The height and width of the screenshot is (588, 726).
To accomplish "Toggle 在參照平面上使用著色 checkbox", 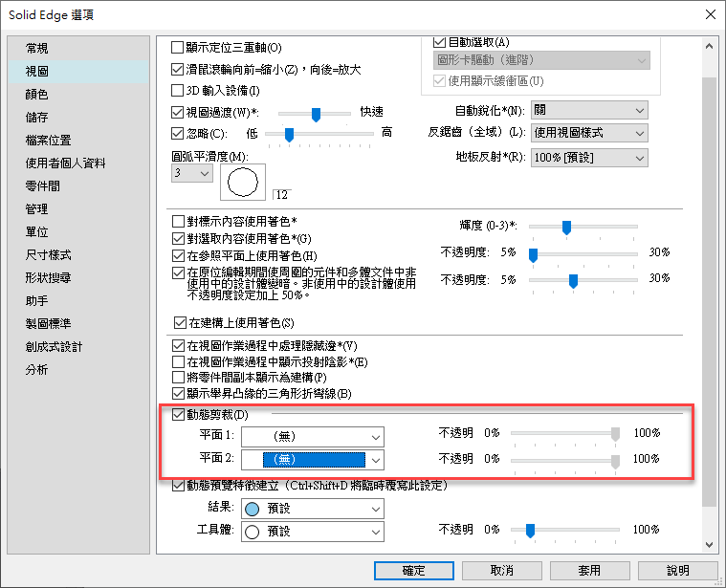I will coord(178,255).
